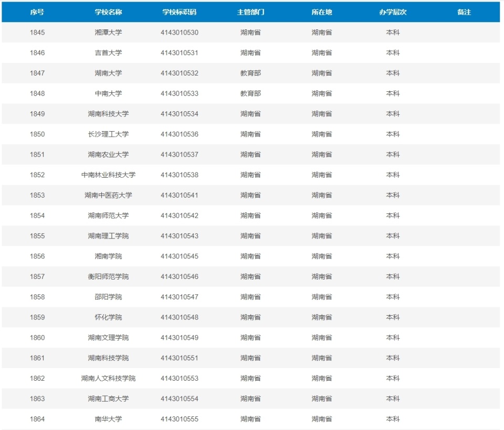Viewport: 504px width, 430px height.
Task: Select the school name 衡阳师范学院
Action: tap(108, 276)
